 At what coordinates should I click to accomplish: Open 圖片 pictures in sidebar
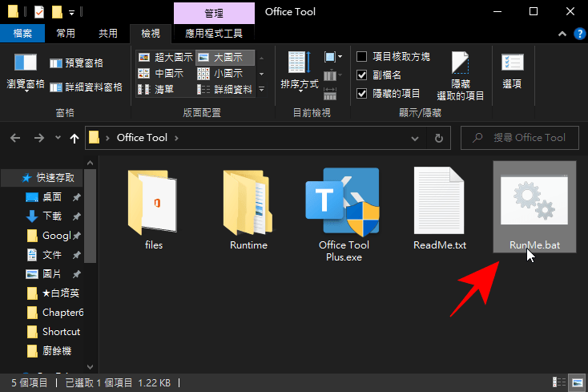pos(52,274)
